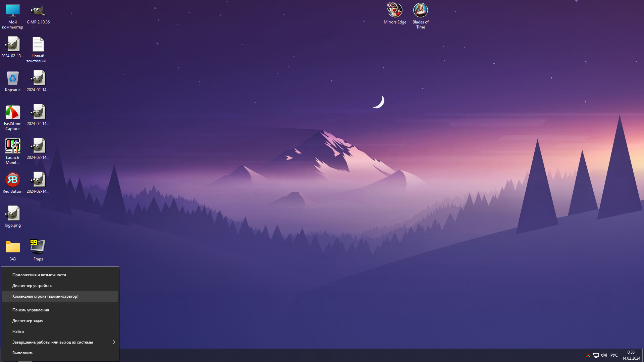
Task: Open Blades of Time game
Action: pos(420,10)
